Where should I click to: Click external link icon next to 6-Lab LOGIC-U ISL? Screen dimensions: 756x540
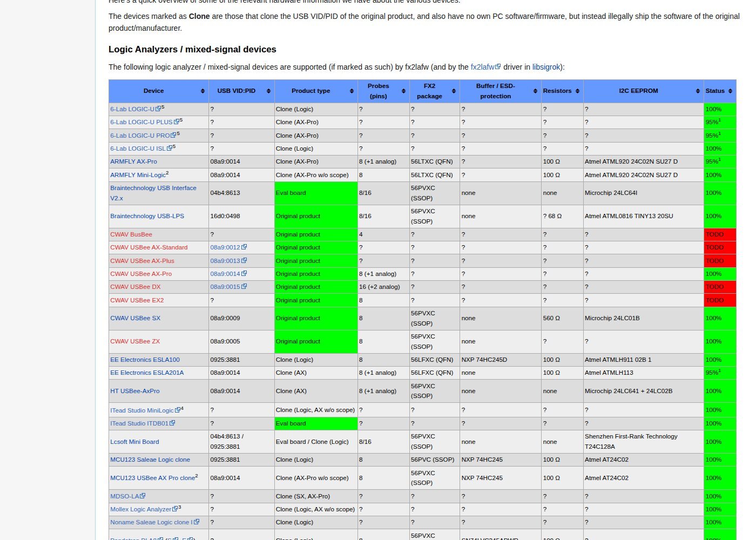click(170, 148)
